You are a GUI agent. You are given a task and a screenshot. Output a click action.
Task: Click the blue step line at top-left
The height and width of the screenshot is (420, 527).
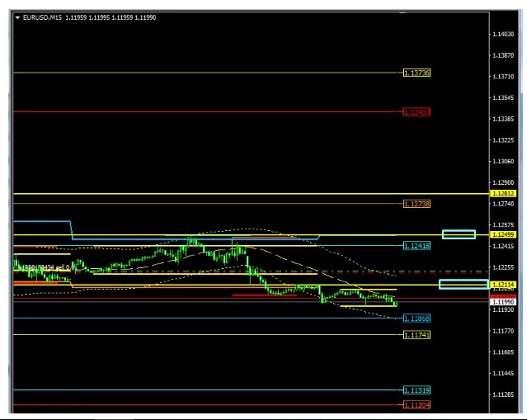click(41, 221)
